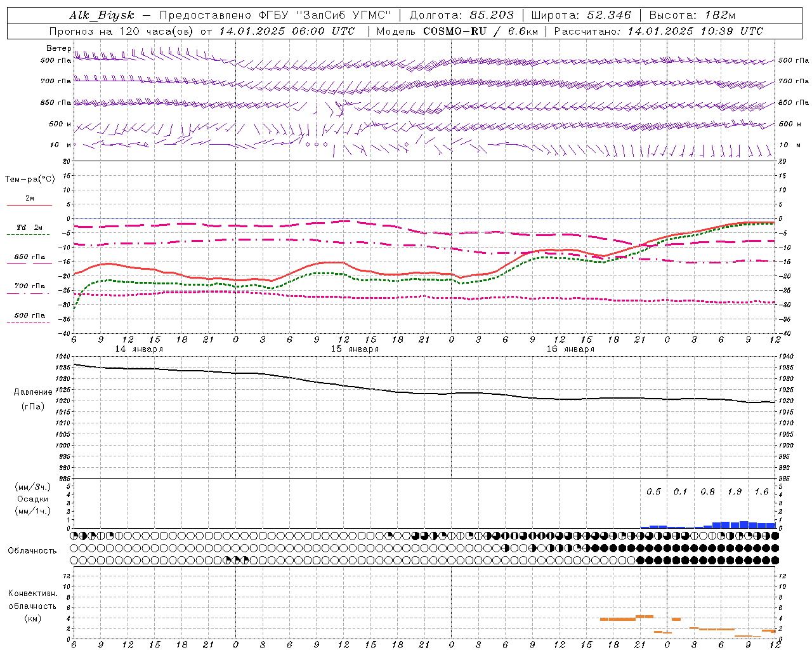Viewport: 812px width, 650px height.
Task: Select the Давление pressure panel label
Action: pyautogui.click(x=33, y=392)
